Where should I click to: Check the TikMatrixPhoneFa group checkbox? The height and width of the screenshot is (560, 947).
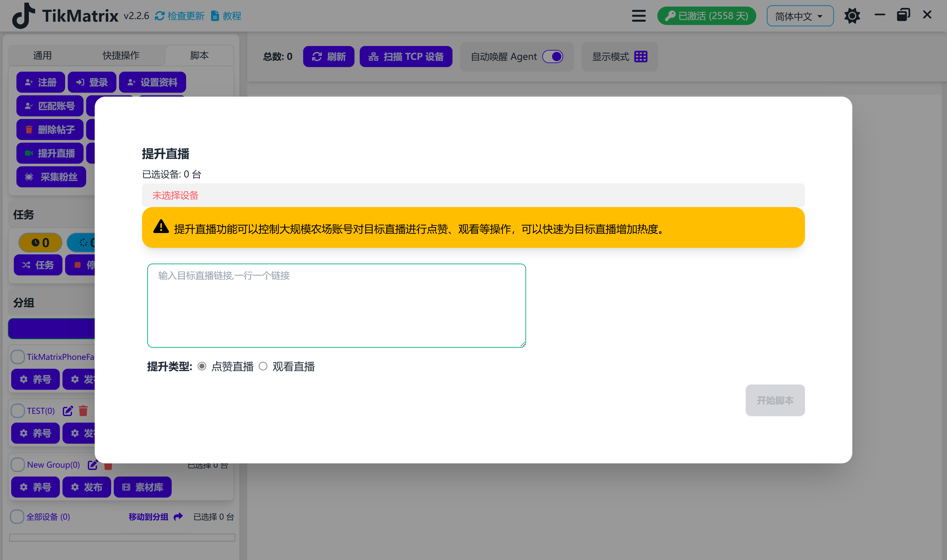click(x=18, y=357)
